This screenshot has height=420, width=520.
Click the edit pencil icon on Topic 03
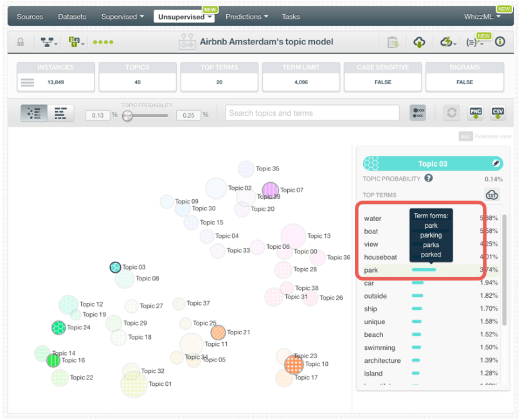pyautogui.click(x=496, y=163)
